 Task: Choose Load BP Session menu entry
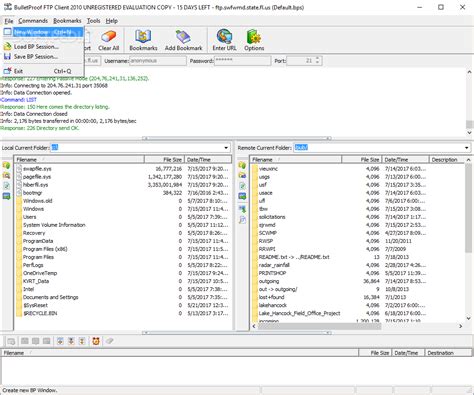coord(43,47)
